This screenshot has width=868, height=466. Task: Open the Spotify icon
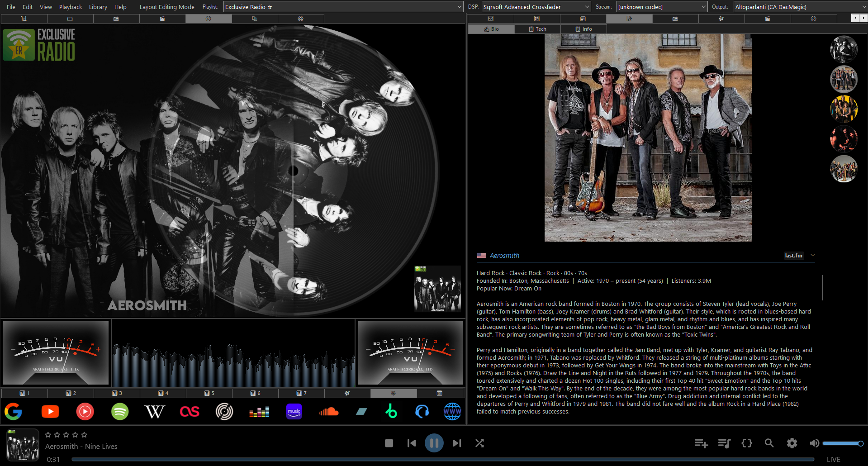120,411
